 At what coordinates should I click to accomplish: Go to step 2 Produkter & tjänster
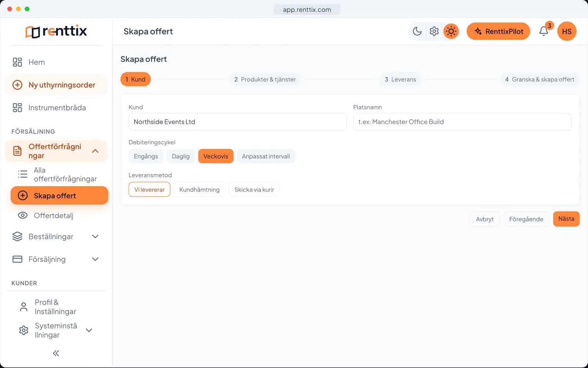[265, 79]
